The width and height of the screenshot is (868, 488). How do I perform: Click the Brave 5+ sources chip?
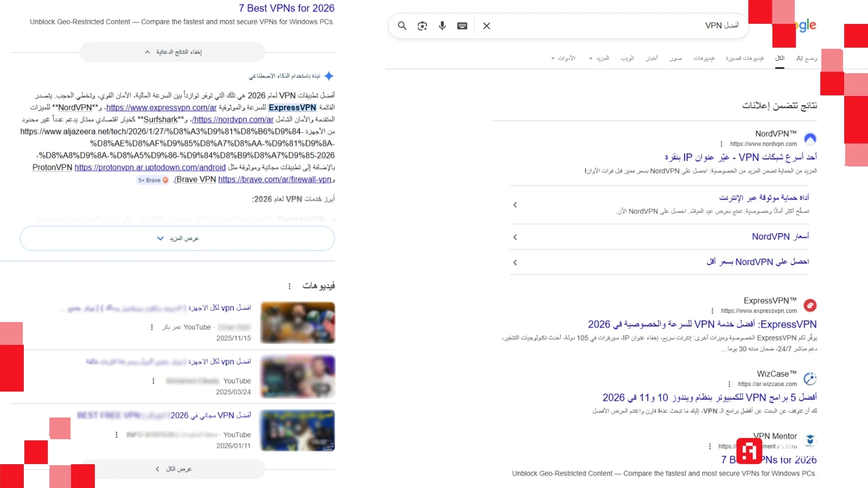pos(153,180)
